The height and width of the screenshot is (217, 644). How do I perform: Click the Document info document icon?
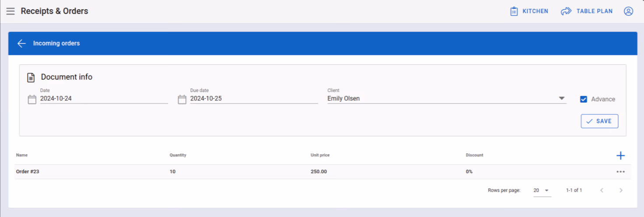click(31, 78)
